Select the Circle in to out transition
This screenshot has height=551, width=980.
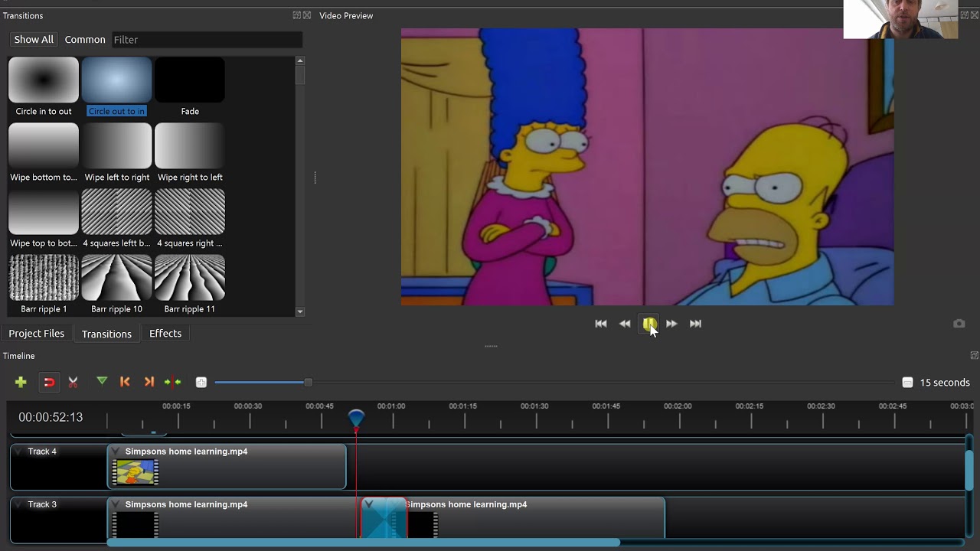click(44, 86)
